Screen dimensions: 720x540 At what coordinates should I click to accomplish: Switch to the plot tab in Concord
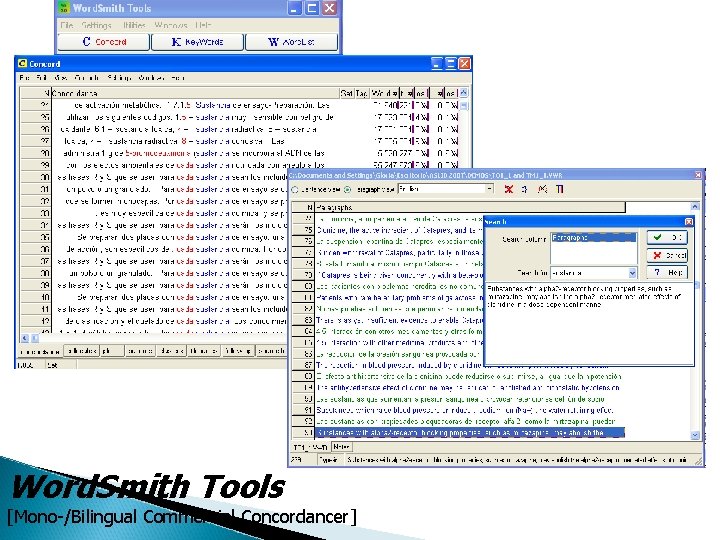pos(112,351)
